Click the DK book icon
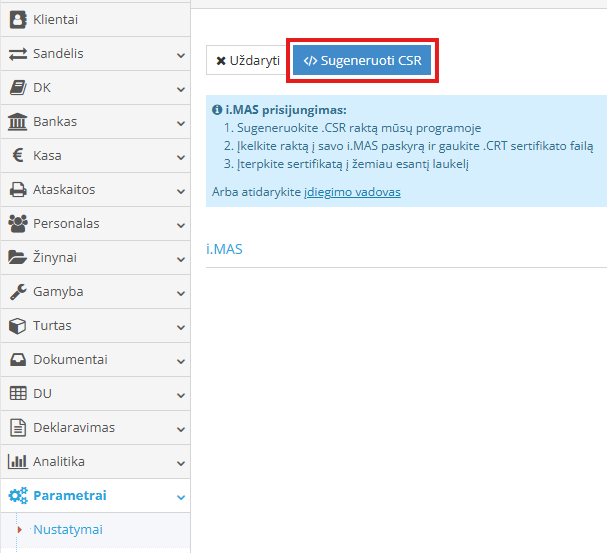Image resolution: width=607 pixels, height=553 pixels. point(17,88)
